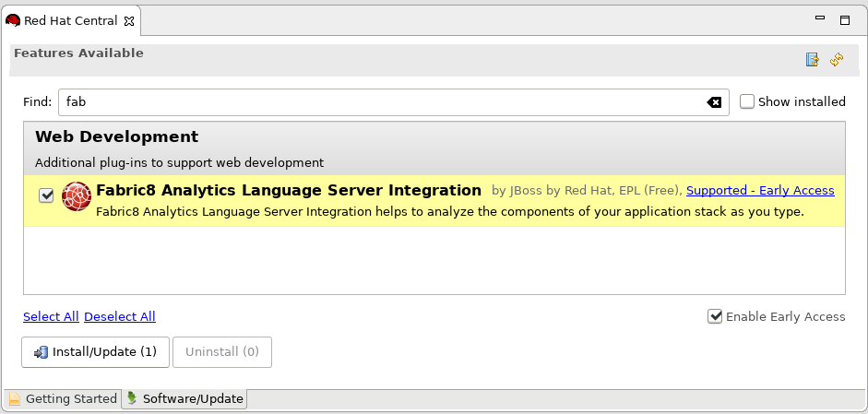Click the Deselect All link

click(x=120, y=316)
